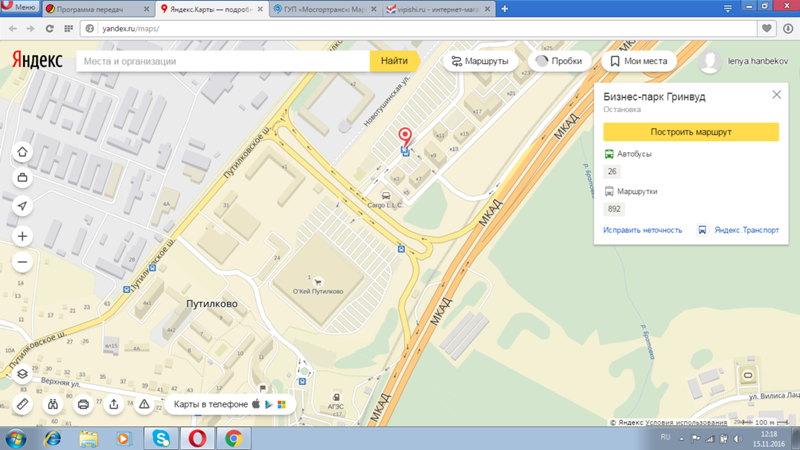Zoom in the map with plus button
The width and height of the screenshot is (800, 450).
(22, 236)
